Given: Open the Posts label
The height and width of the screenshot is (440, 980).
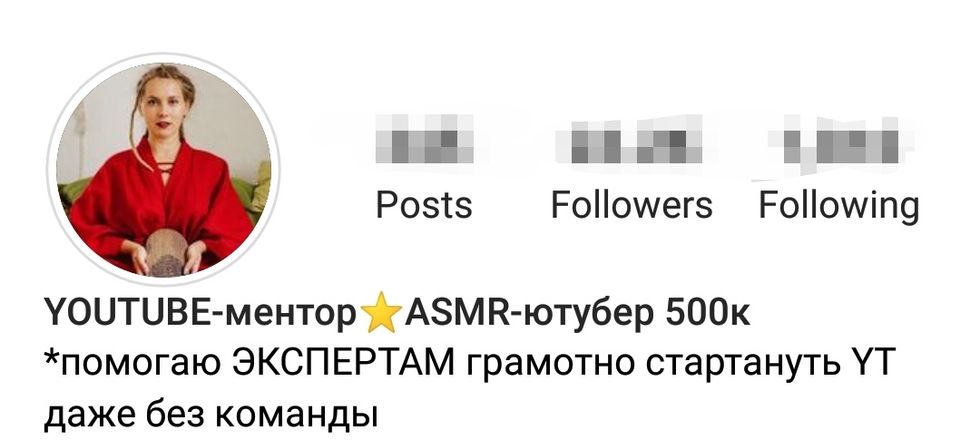Looking at the screenshot, I should click(424, 205).
